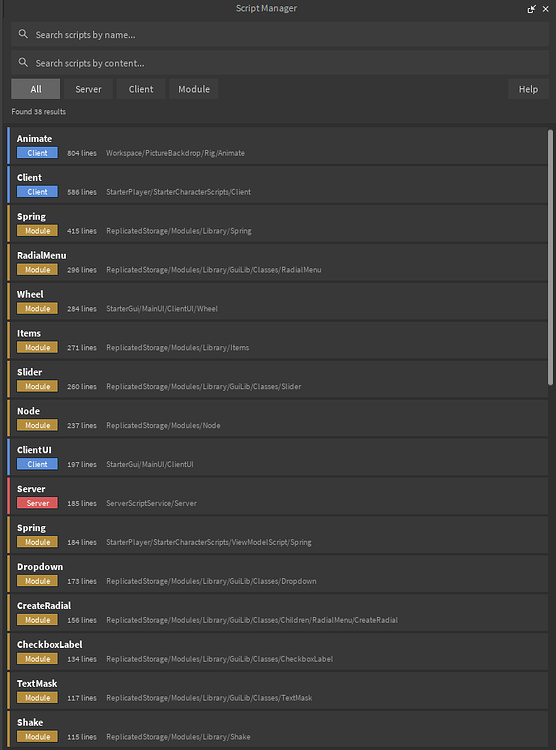The height and width of the screenshot is (750, 556).
Task: Open the 415-line Spring module title
Action: pyautogui.click(x=31, y=217)
